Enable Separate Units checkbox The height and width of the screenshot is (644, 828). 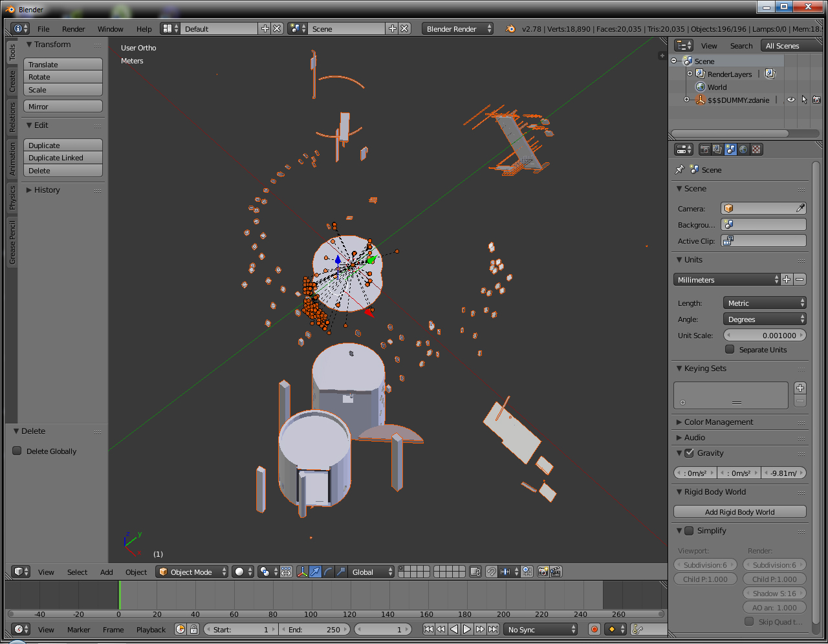(730, 349)
